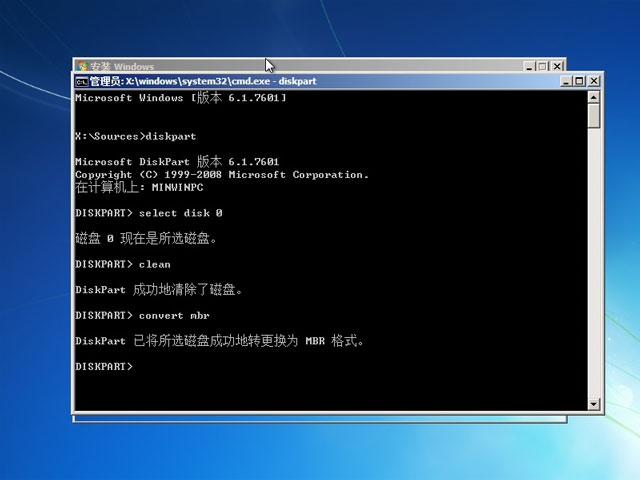Click the "在计算机上: MINWINPC" line

point(139,187)
